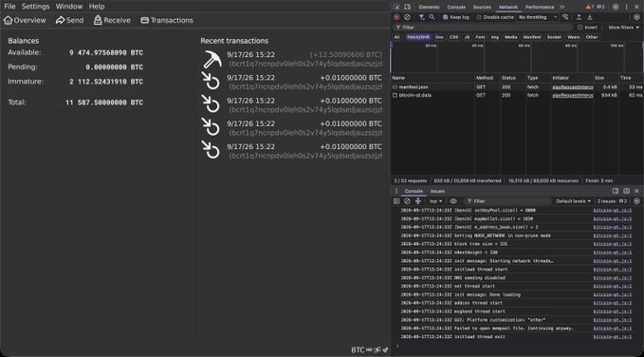Click the live expression eye icon

pos(453,201)
